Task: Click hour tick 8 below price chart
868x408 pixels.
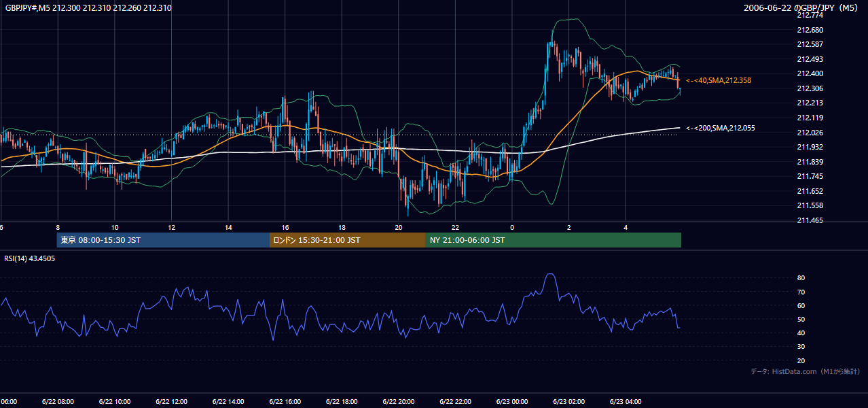Action: 58,228
